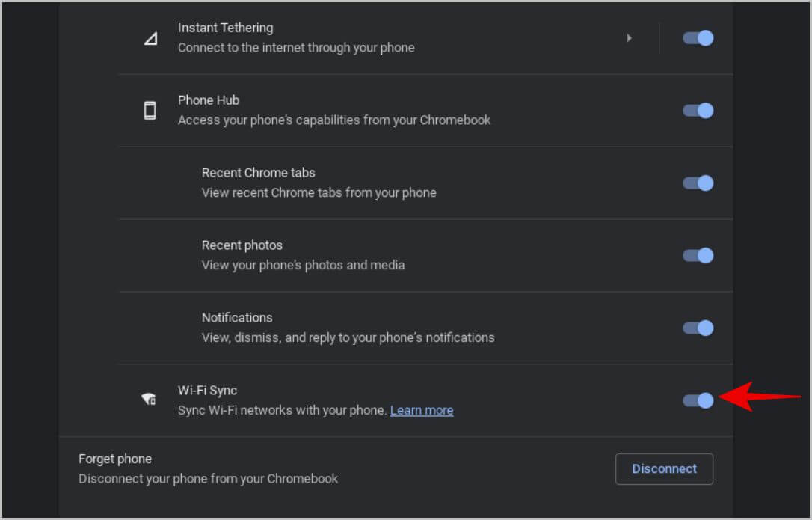Select the Recent Chrome tabs label
The image size is (812, 520).
(x=259, y=173)
